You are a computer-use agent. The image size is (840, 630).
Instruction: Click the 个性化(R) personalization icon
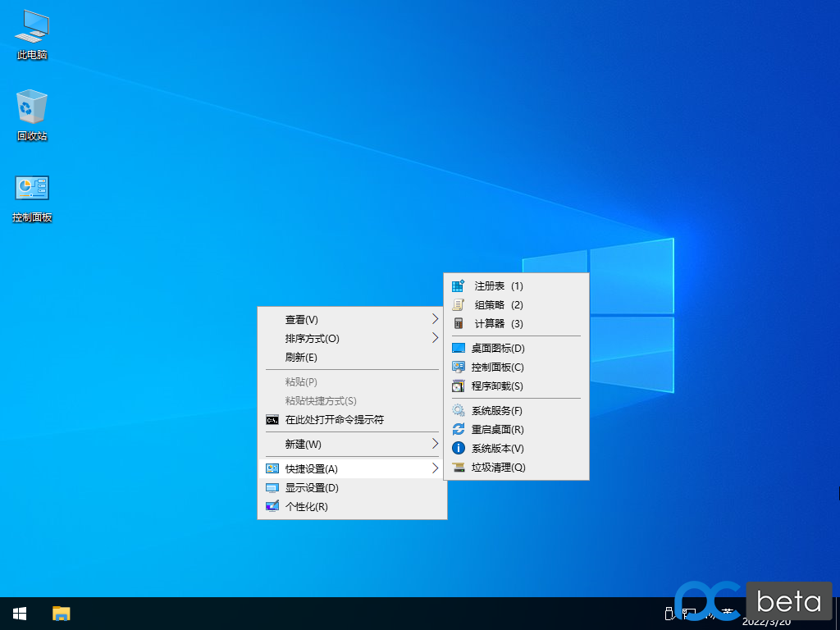click(x=272, y=507)
